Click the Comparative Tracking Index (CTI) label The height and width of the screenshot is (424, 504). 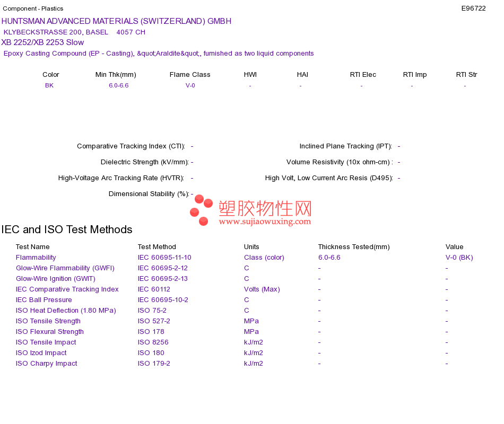point(131,146)
